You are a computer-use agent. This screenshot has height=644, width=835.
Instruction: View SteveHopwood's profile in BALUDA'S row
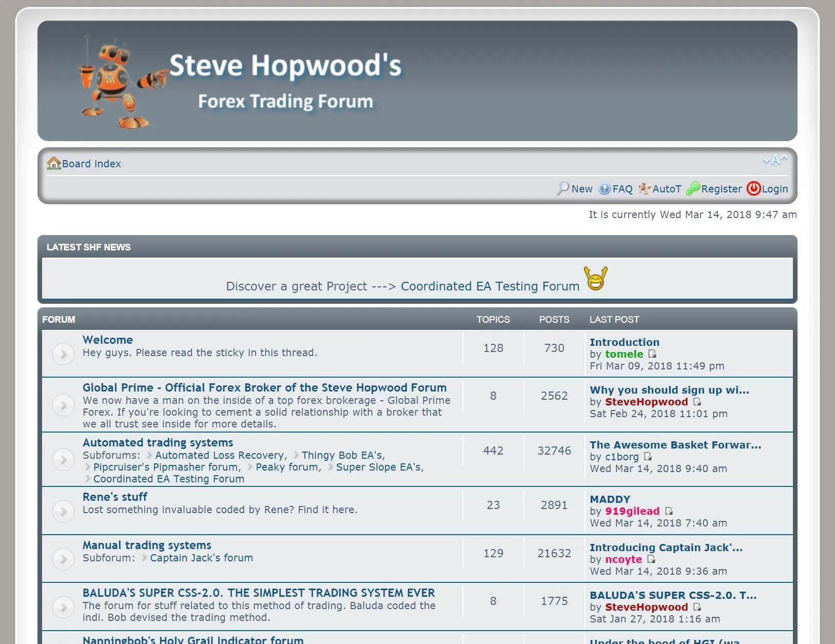647,607
